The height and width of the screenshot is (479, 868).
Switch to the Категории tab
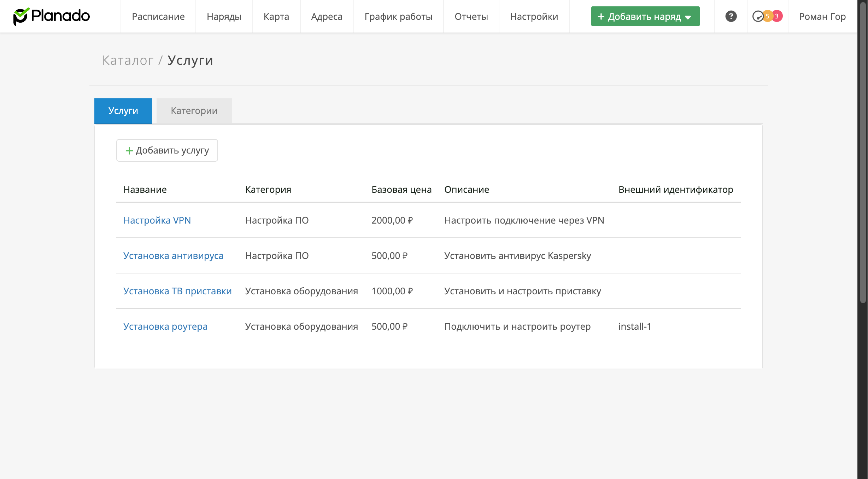click(x=194, y=111)
